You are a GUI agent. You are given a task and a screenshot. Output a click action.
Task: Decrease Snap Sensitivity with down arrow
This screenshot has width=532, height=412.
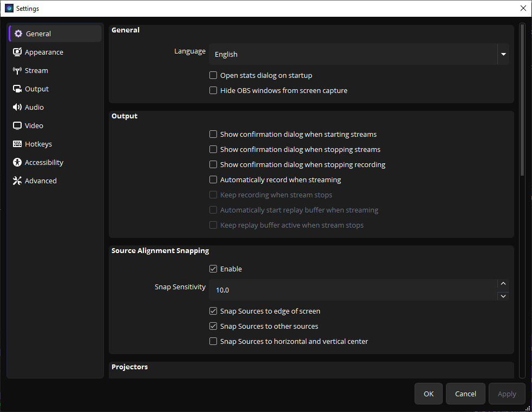coord(503,296)
